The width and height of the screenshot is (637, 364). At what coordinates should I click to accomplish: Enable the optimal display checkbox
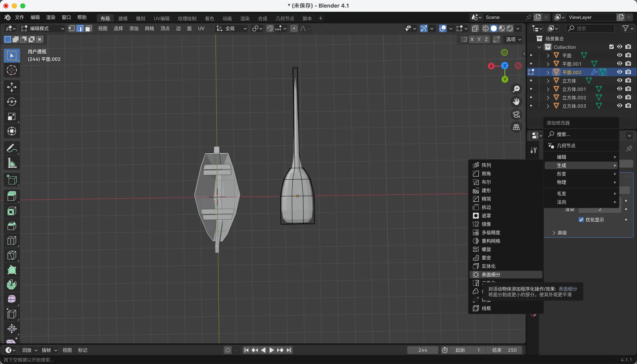[581, 220]
